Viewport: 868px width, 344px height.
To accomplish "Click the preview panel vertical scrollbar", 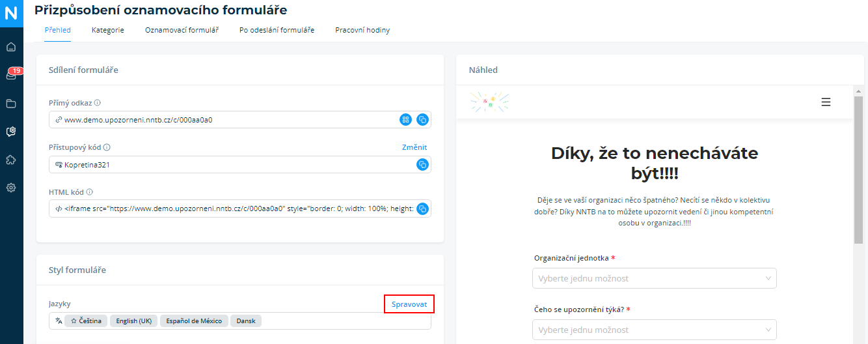I will point(858,169).
